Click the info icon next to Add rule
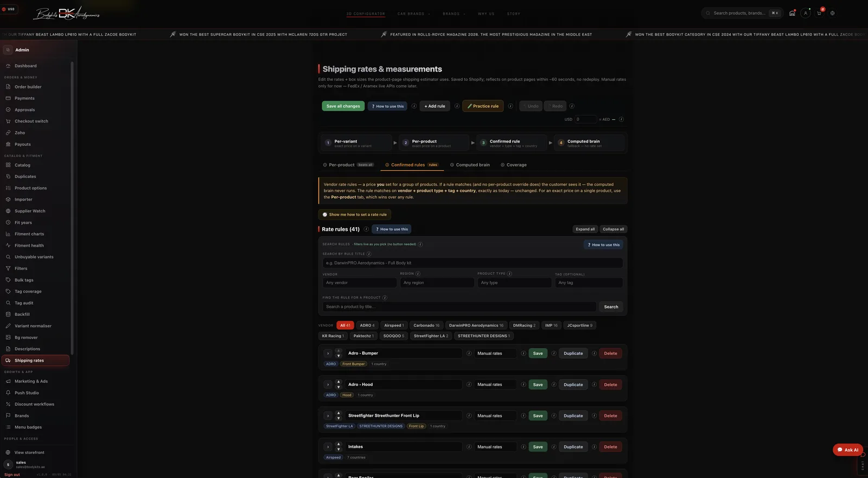 457,106
